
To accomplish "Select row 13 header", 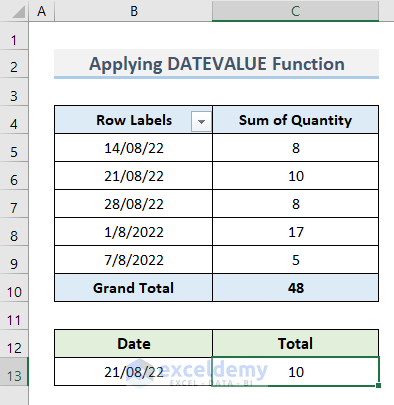I will (x=14, y=372).
